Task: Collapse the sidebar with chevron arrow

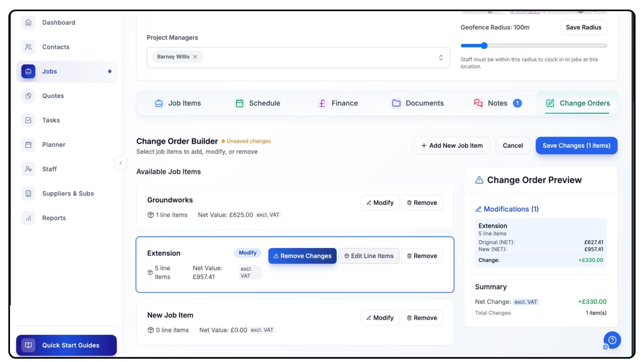Action: click(x=121, y=163)
